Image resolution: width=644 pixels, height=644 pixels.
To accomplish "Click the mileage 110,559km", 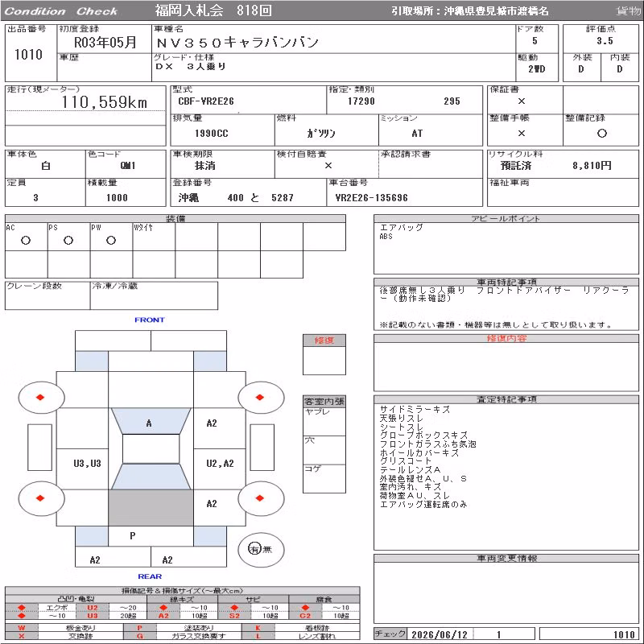I will pyautogui.click(x=105, y=102).
